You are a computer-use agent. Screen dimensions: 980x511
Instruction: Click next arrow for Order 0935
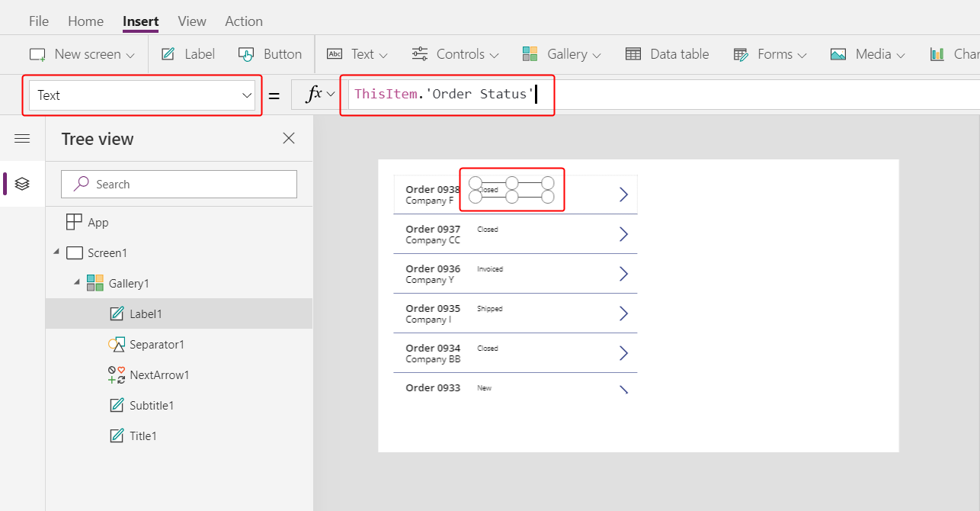click(623, 313)
